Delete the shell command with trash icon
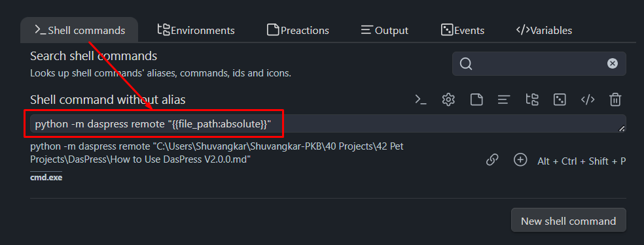 [x=615, y=99]
